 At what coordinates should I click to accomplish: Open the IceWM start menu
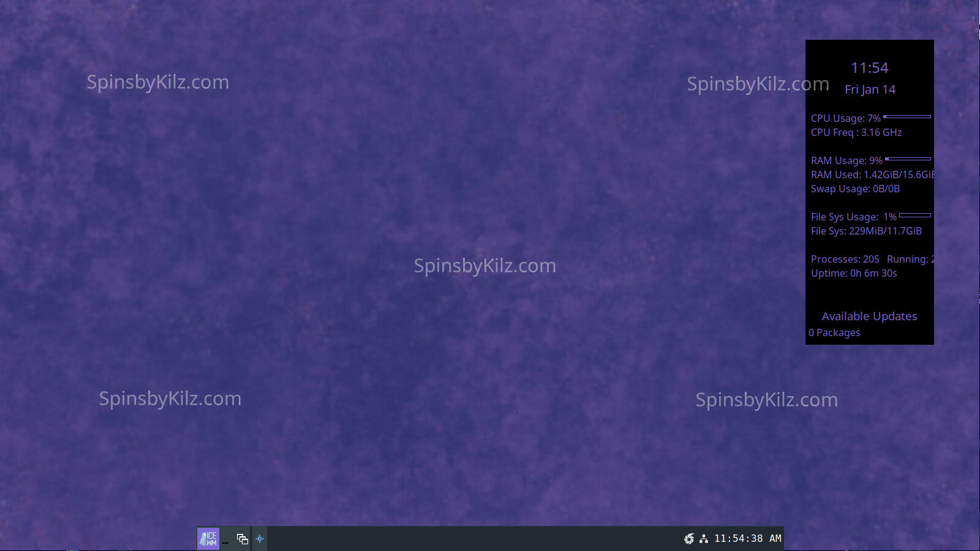208,539
